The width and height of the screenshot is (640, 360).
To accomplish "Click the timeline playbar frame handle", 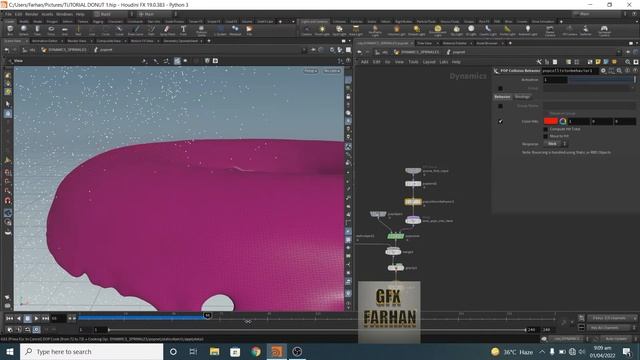I will 207,316.
